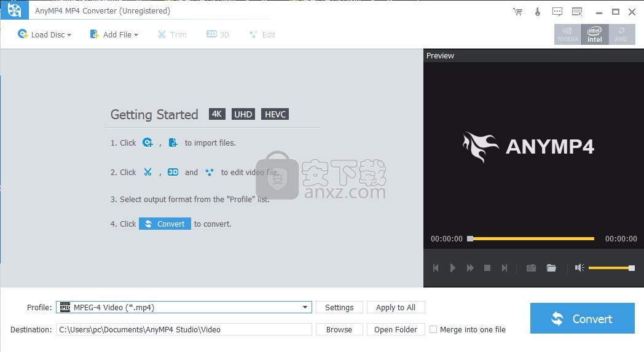Stop the preview playback

pos(487,268)
